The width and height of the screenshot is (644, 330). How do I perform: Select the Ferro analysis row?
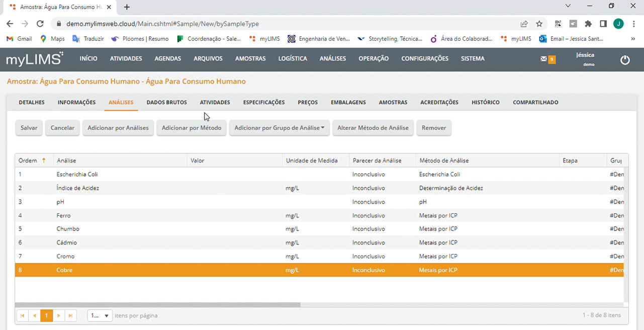319,215
